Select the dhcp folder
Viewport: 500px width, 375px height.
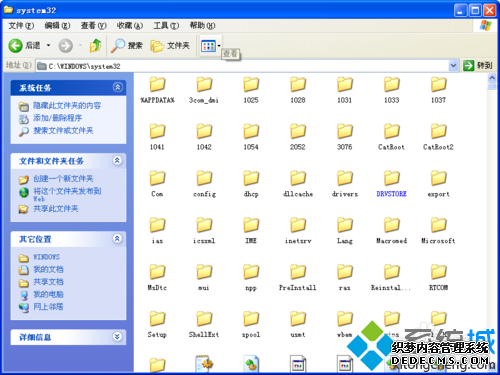point(251,183)
